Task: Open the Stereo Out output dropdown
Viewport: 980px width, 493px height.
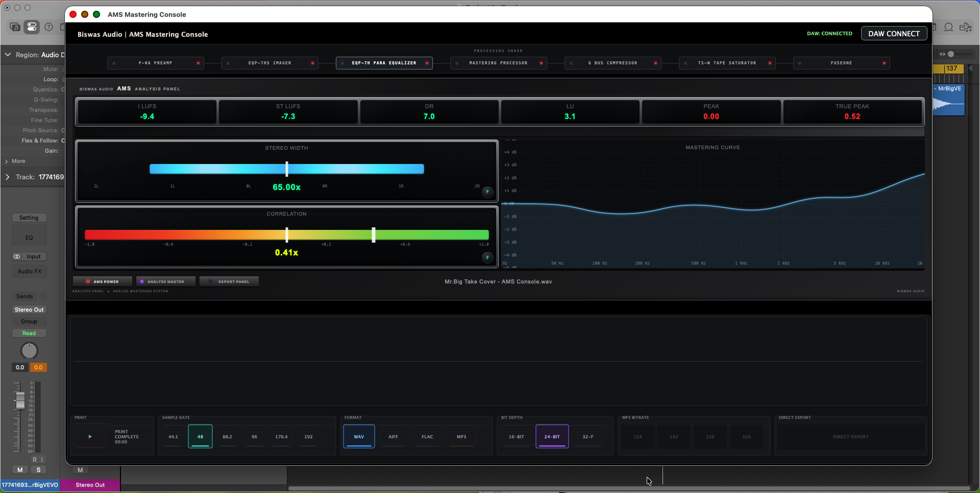Action: (29, 310)
